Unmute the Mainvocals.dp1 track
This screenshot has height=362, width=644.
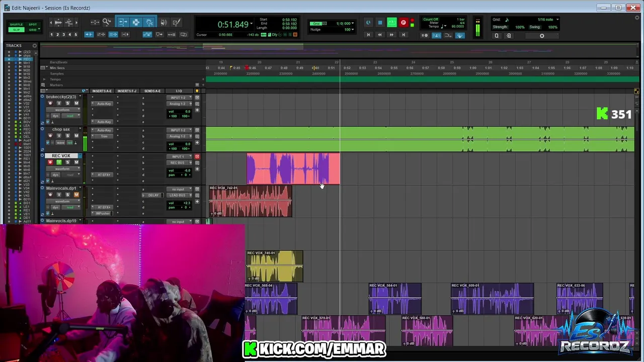pos(76,195)
